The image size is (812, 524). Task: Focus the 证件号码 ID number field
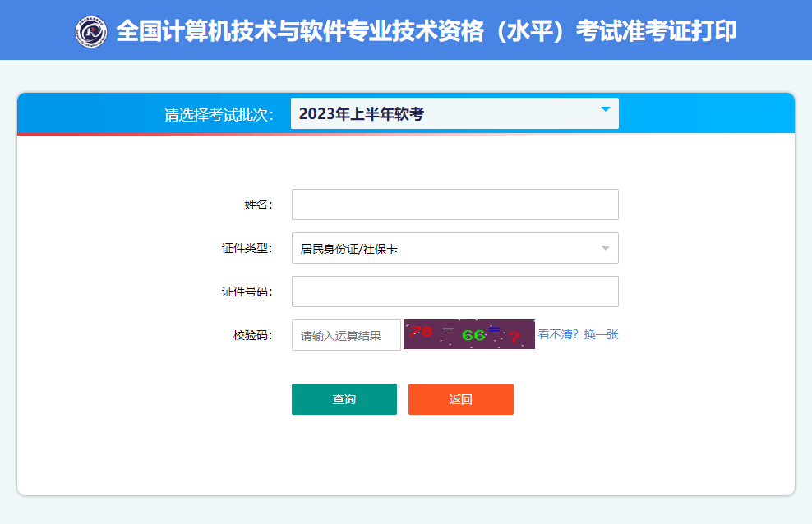pos(455,292)
